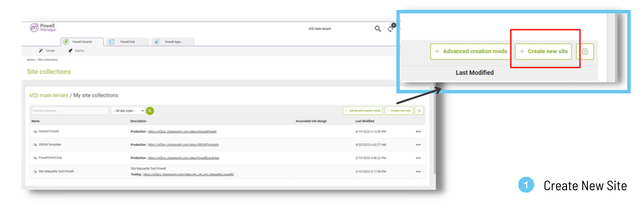Expand the All site types dropdown
Image resolution: width=644 pixels, height=214 pixels.
pos(128,111)
